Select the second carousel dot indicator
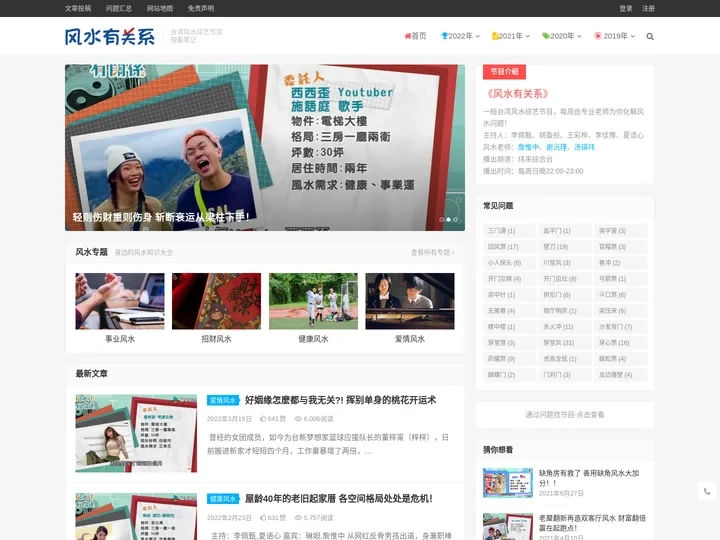Image resolution: width=720 pixels, height=540 pixels. point(448,219)
